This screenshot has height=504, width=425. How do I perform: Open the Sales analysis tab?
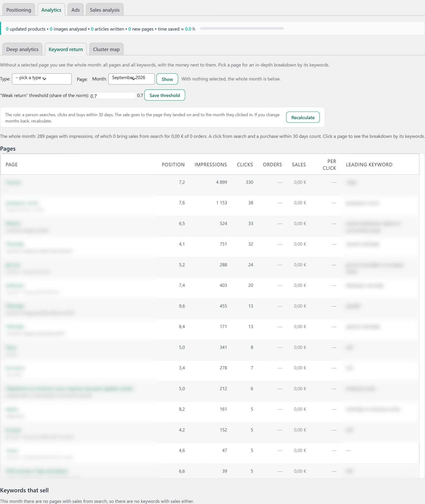[105, 10]
